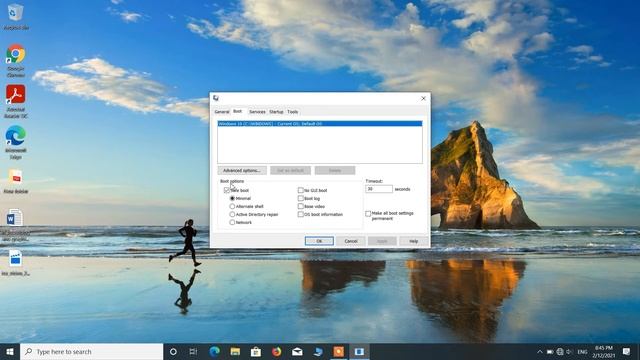
Task: Click the blue computer icon left of the orange taskbar icon
Action: coord(318,351)
